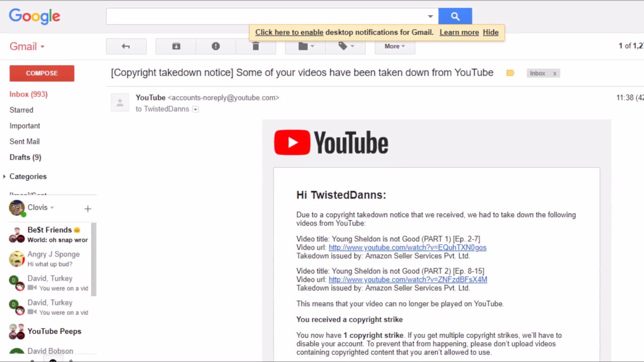
Task: Open Drafts (9) folder
Action: [25, 157]
